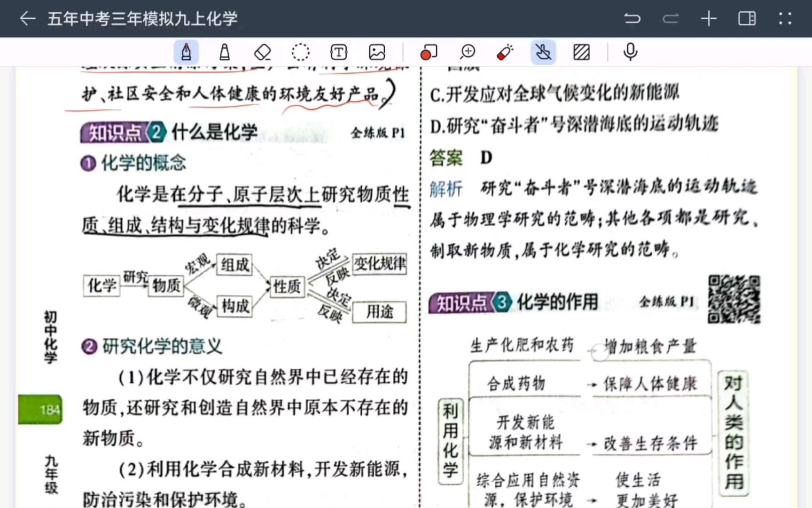
Task: Tap the 化学 box at diagram start
Action: click(x=102, y=285)
